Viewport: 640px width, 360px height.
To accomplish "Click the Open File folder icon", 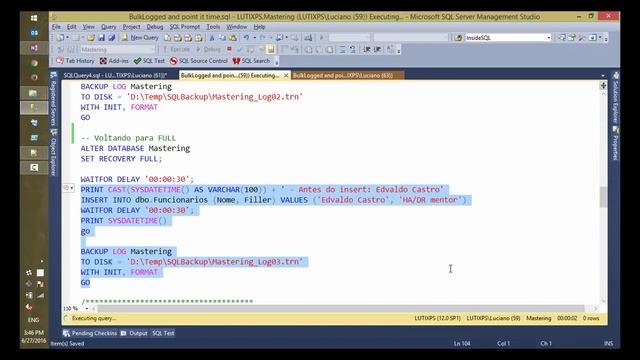I will pyautogui.click(x=91, y=38).
